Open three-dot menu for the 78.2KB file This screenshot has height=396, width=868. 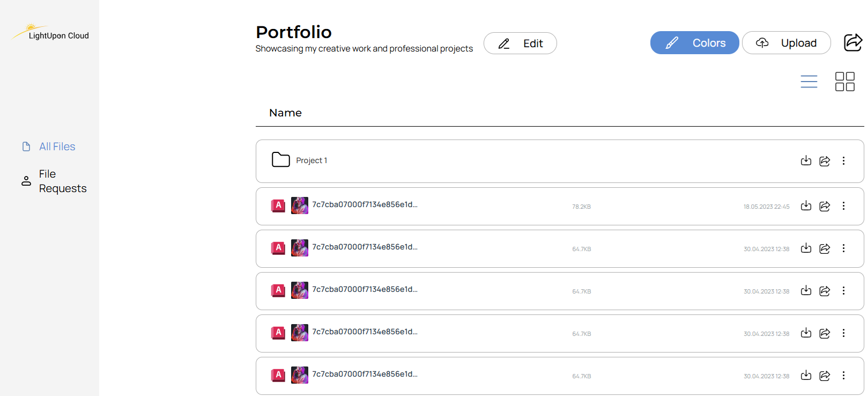point(843,206)
